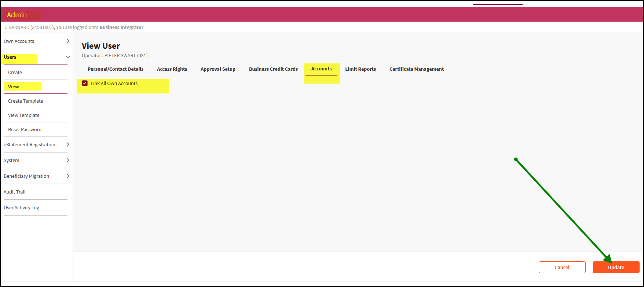Open the Certificate Management tab
The image size is (644, 287).
click(416, 69)
